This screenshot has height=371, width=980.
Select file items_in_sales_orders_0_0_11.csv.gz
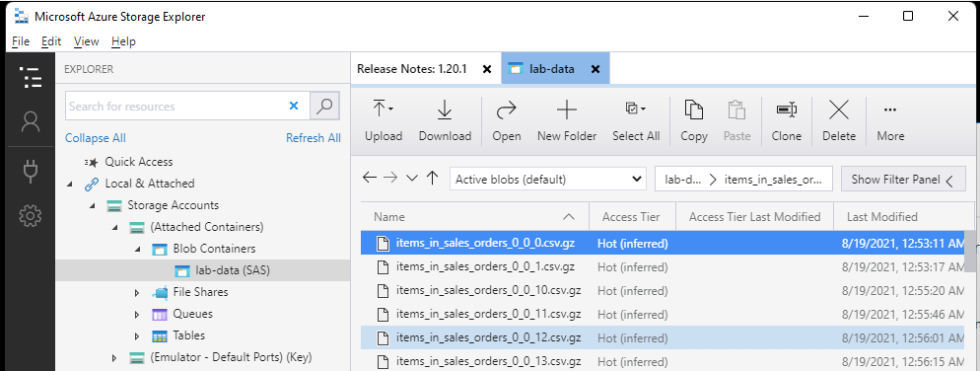pos(664,314)
